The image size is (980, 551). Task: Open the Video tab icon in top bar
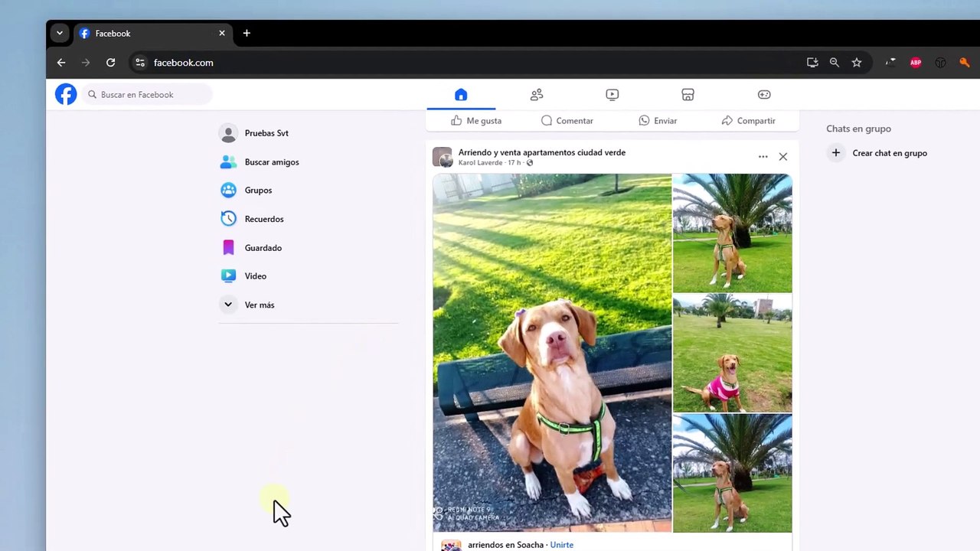tap(612, 95)
